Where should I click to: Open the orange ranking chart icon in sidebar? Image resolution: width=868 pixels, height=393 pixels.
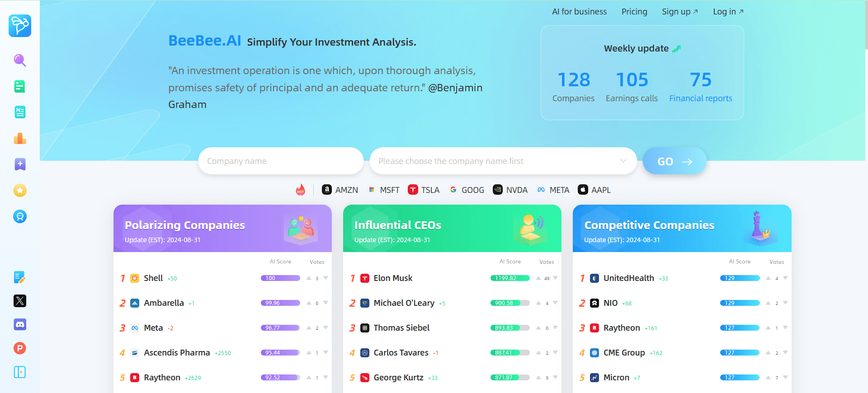tap(20, 138)
